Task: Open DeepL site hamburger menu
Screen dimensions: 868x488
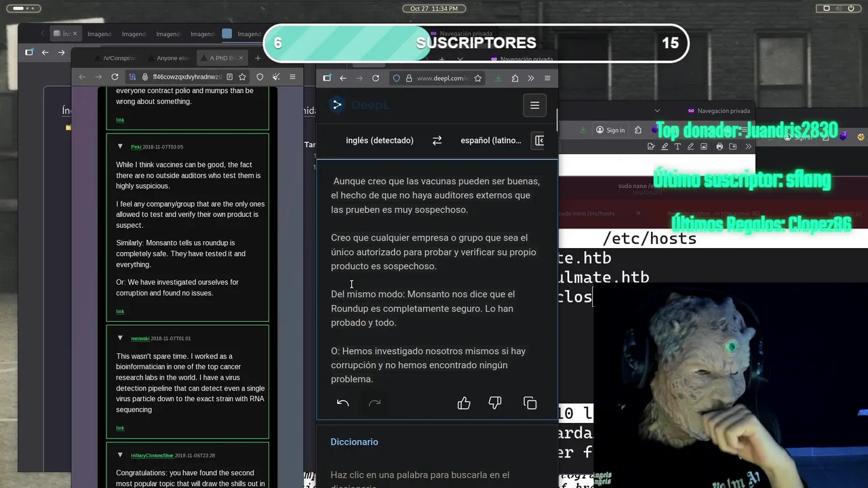Action: [535, 105]
